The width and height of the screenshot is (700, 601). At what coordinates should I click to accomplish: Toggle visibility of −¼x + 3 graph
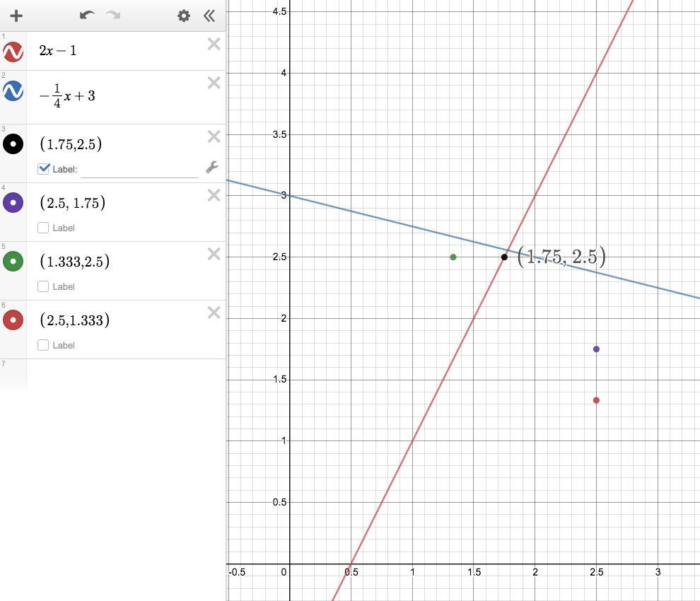(13, 91)
